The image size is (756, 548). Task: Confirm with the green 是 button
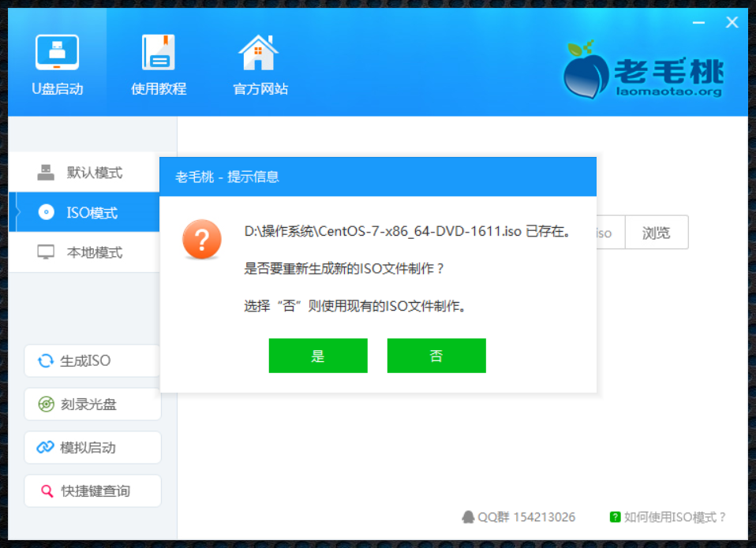[x=318, y=356]
